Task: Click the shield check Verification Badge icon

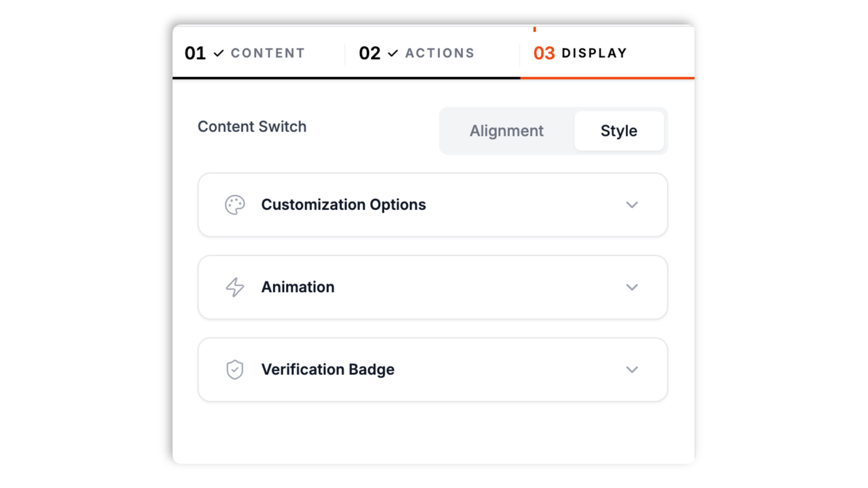Action: tap(235, 370)
